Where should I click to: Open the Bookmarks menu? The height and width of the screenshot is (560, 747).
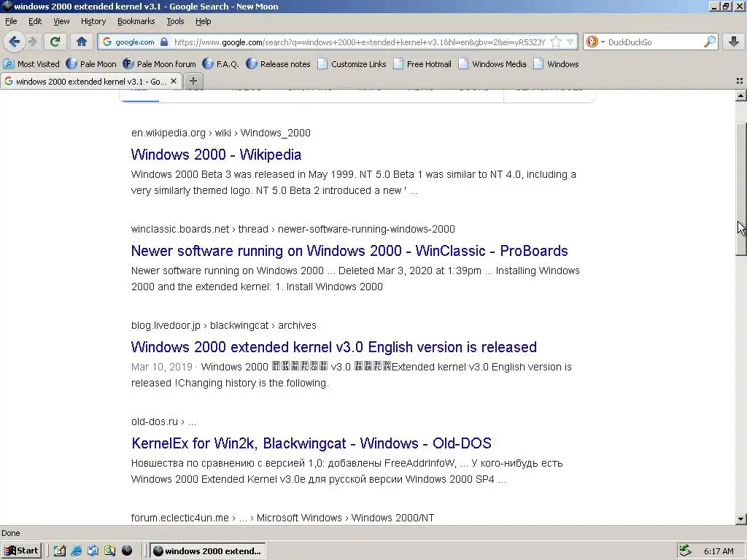click(136, 21)
